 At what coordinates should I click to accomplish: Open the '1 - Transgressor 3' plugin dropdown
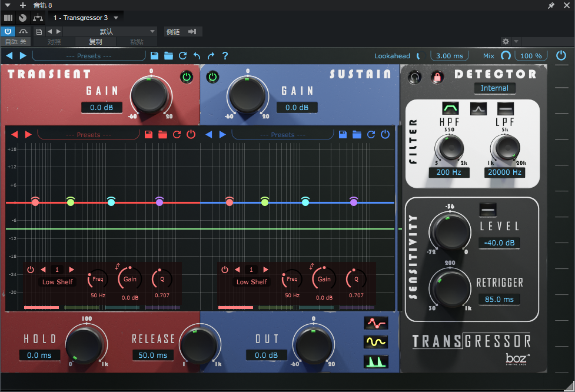[x=86, y=18]
